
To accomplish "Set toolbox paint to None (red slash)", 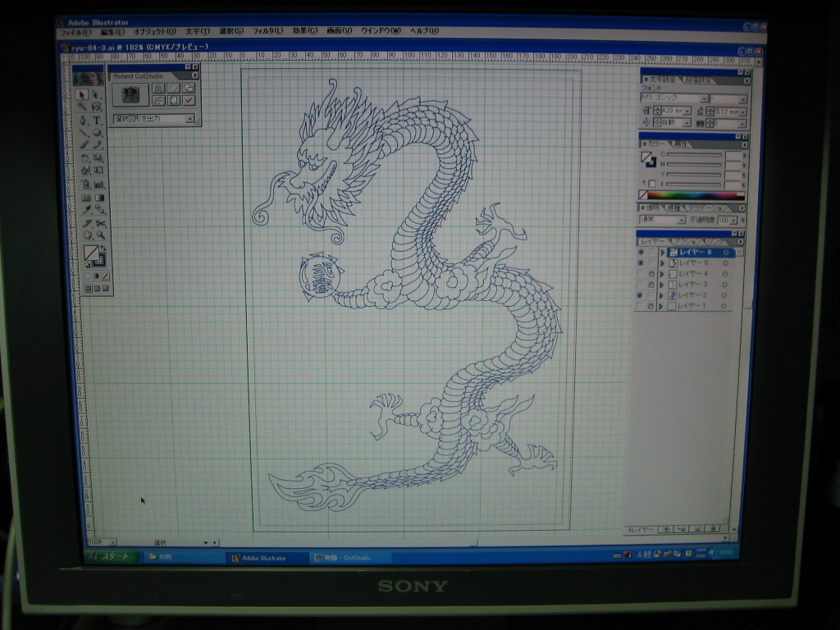I will click(x=106, y=276).
